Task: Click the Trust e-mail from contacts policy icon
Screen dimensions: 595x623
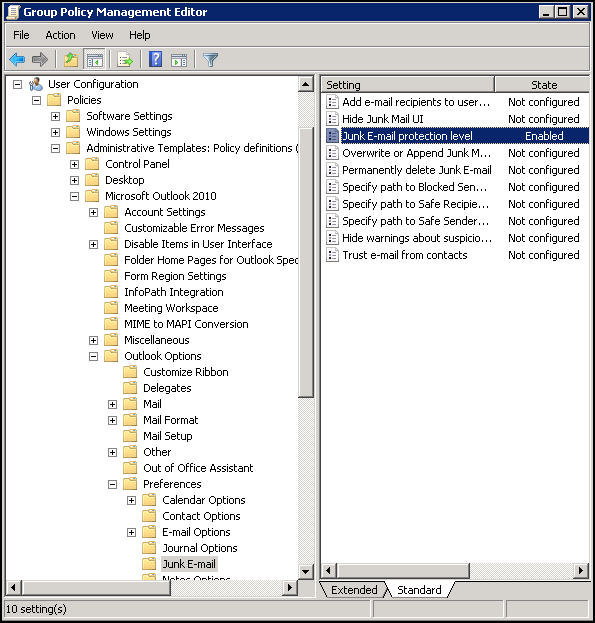Action: pos(332,255)
